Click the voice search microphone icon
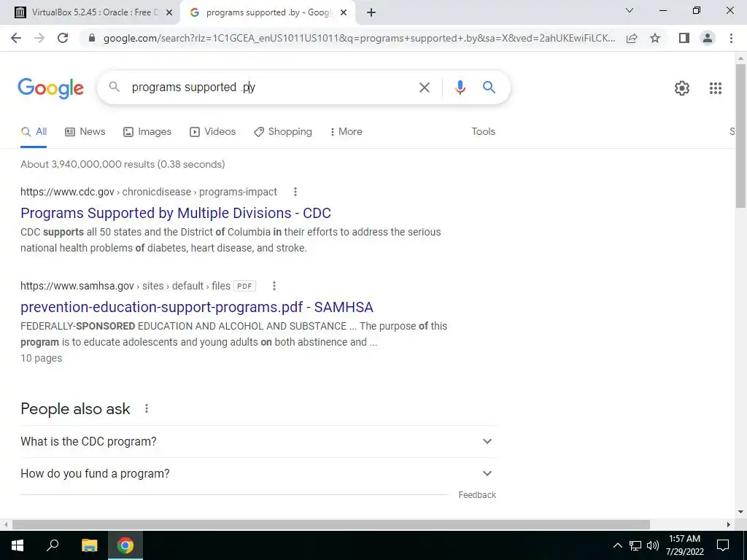 [460, 87]
